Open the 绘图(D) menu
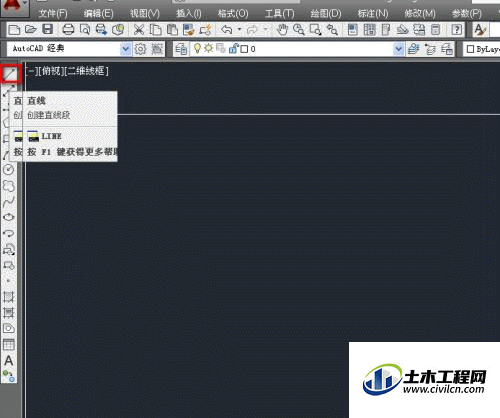 [x=326, y=14]
